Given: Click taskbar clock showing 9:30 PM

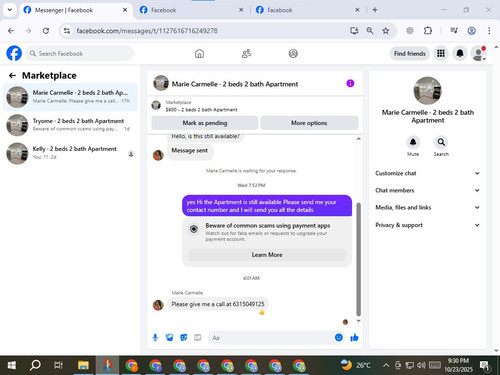Looking at the screenshot, I should pyautogui.click(x=458, y=365).
